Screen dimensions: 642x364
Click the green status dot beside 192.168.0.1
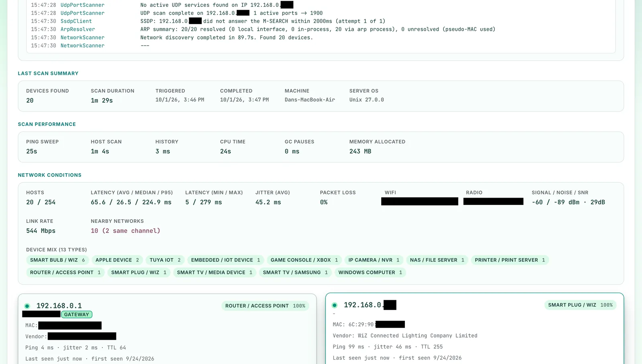(27, 306)
